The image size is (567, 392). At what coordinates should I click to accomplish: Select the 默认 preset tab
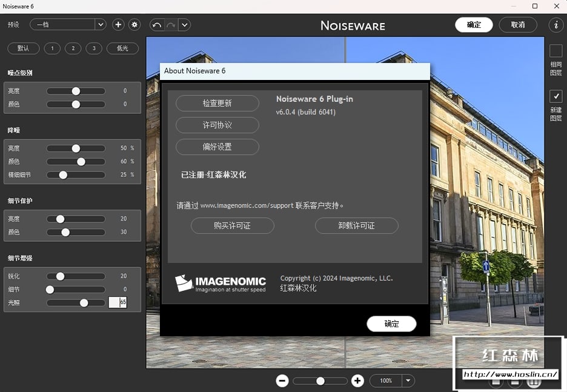(x=24, y=48)
